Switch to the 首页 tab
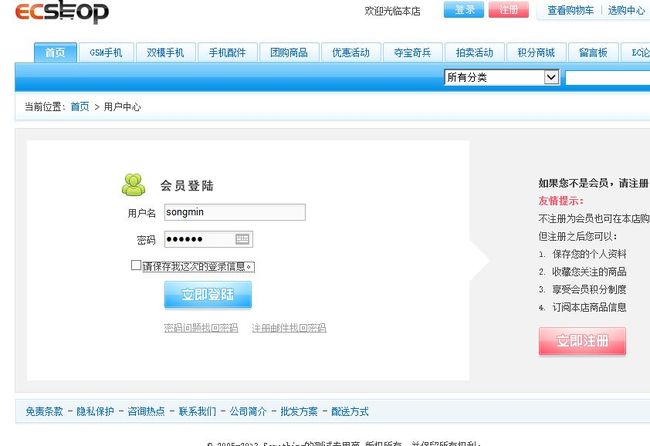The image size is (650, 446). 55,53
